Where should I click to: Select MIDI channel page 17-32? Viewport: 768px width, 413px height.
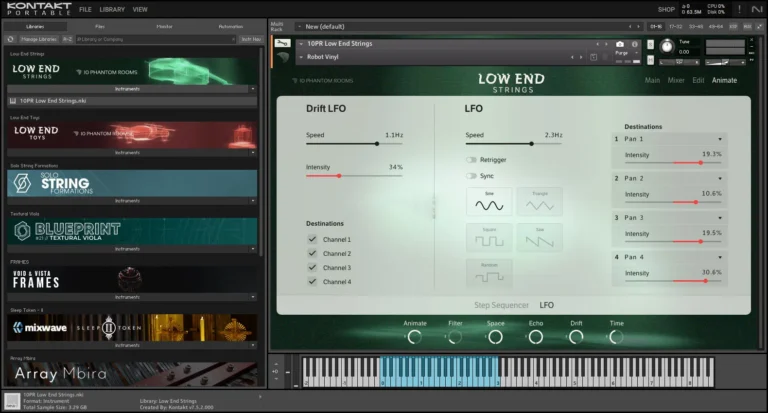coord(675,26)
